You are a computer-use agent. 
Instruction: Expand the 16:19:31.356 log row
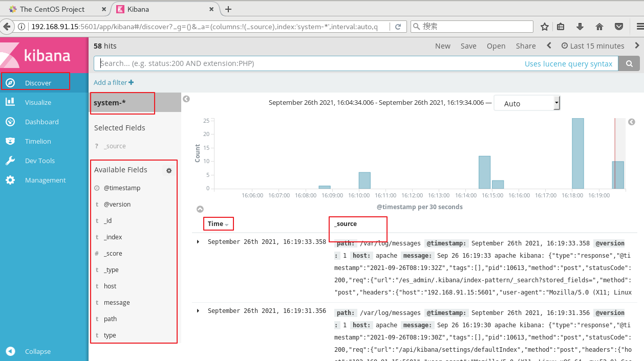click(198, 311)
